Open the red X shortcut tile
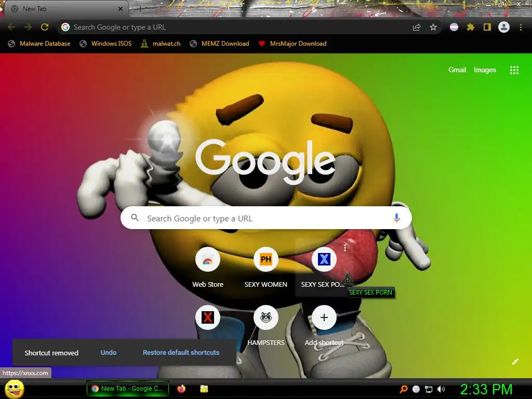The width and height of the screenshot is (532, 399). pyautogui.click(x=208, y=317)
